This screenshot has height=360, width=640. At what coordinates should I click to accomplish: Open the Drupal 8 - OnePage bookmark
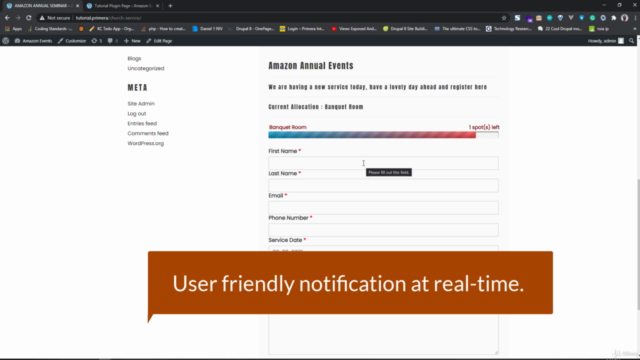point(251,29)
